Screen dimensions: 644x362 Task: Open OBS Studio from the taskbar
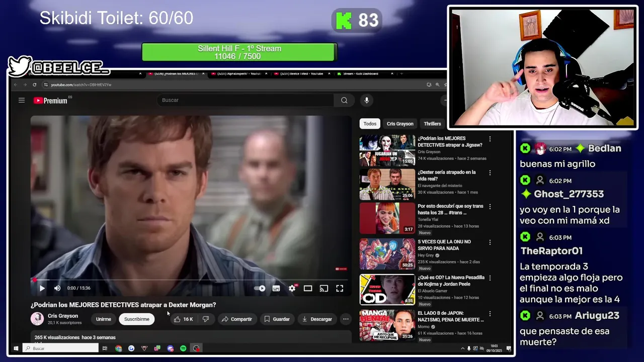196,348
